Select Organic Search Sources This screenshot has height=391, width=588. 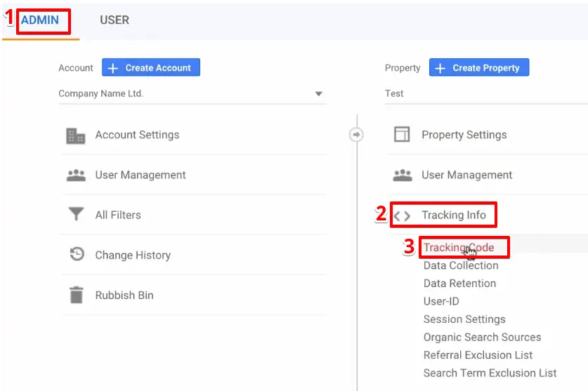tap(482, 338)
